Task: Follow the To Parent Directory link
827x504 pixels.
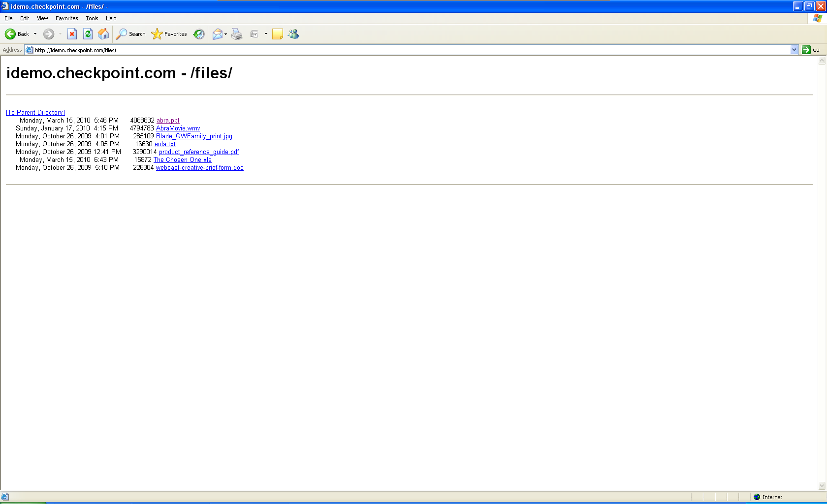Action: [35, 113]
